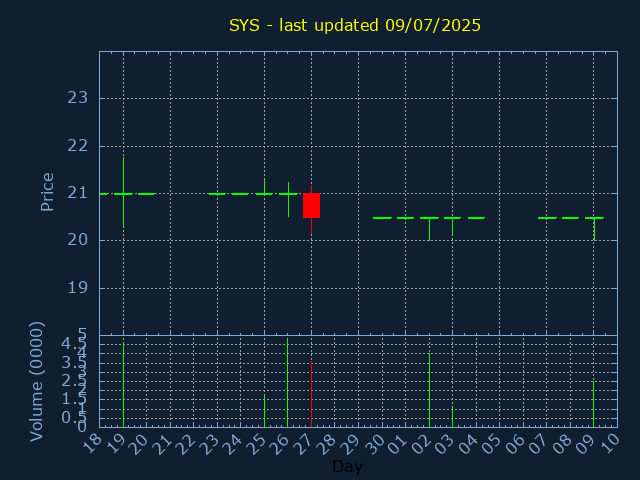
Task: Click the green price candle on day 09
Action: click(594, 229)
